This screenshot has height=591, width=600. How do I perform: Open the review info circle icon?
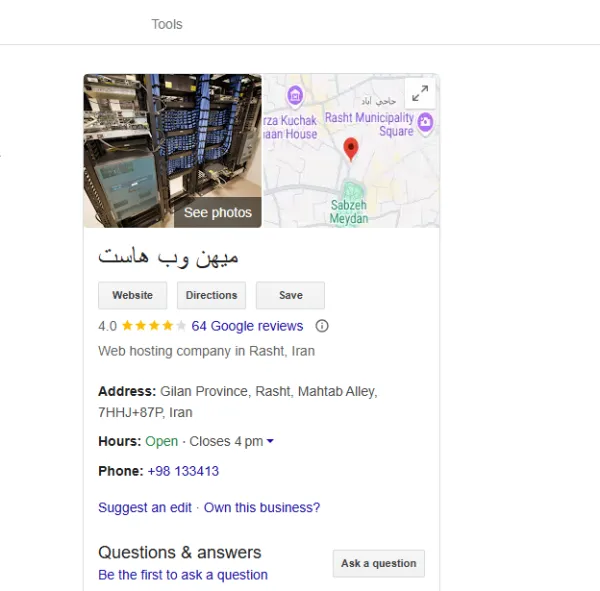click(322, 326)
